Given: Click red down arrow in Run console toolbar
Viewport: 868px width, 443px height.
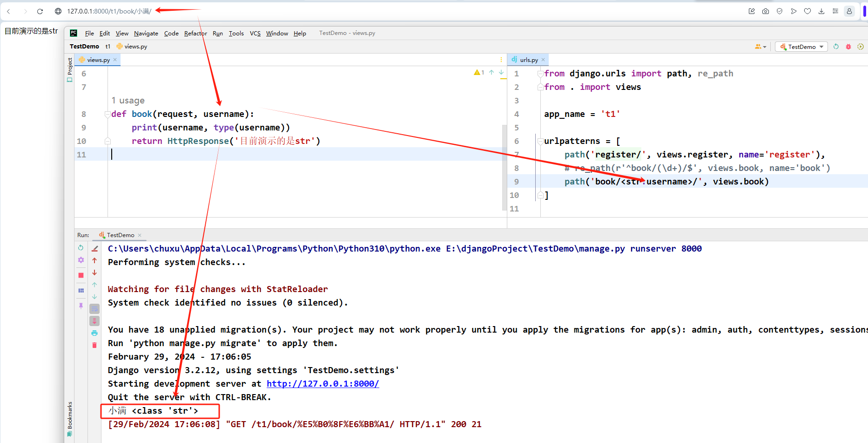Looking at the screenshot, I should [94, 273].
